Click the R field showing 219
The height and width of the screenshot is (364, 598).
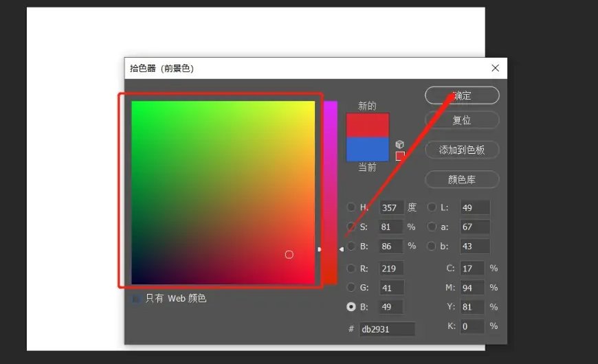pyautogui.click(x=391, y=269)
